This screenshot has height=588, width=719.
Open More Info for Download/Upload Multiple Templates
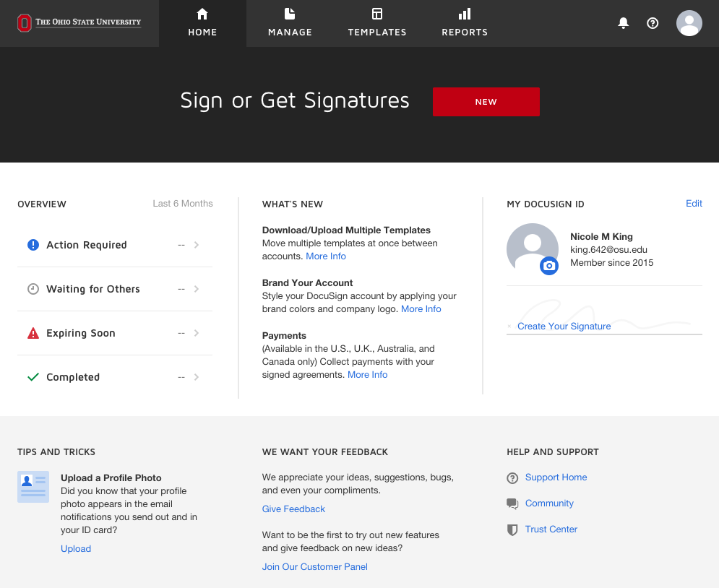326,256
